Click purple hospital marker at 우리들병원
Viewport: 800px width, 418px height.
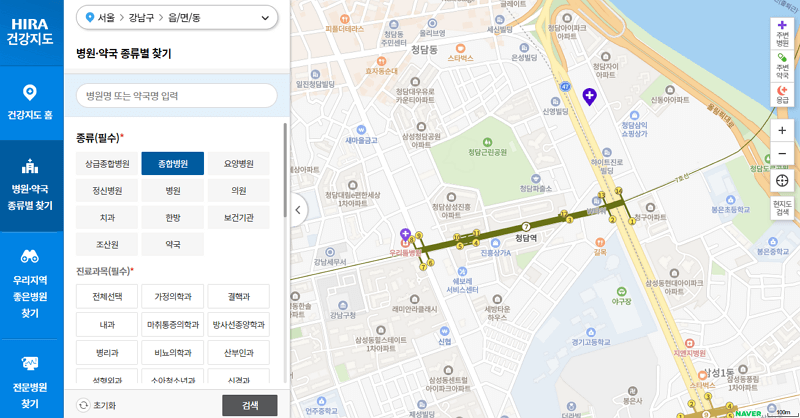tap(406, 235)
